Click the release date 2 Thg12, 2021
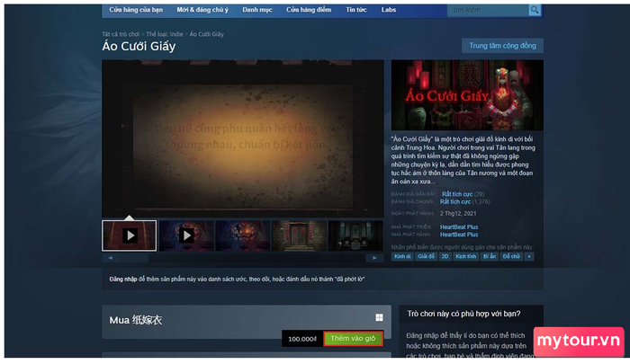Screen dimensions: 630x364 (x=458, y=214)
